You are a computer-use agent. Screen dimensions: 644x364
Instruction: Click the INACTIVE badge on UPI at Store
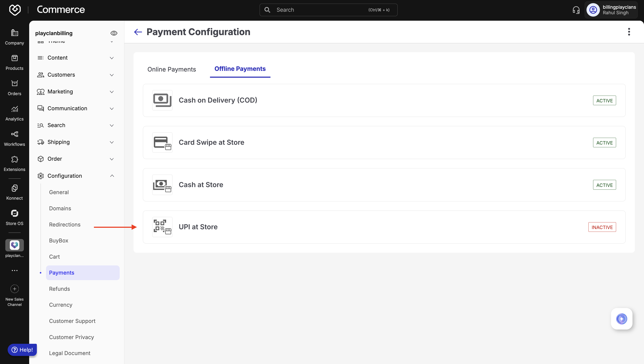click(602, 227)
